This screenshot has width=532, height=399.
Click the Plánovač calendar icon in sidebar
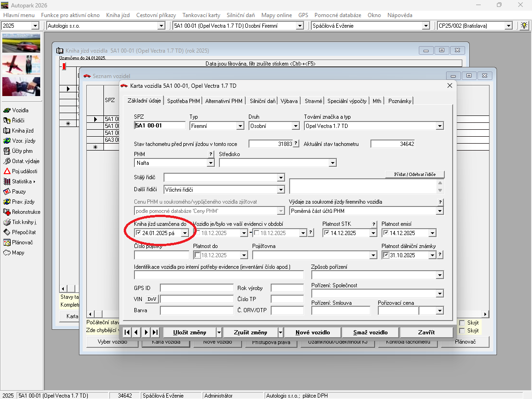click(7, 242)
